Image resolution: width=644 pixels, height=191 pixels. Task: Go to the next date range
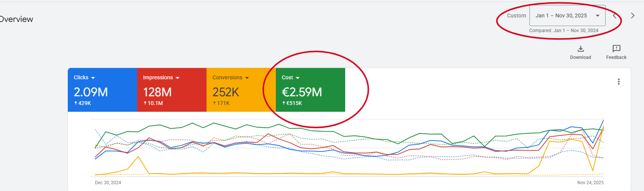(633, 15)
